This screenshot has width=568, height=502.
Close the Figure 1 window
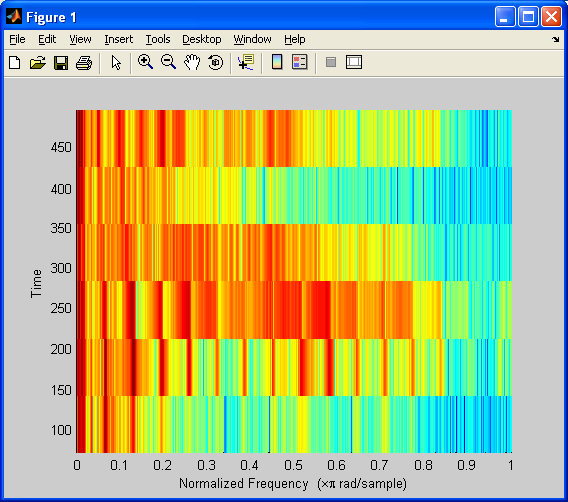(x=551, y=17)
